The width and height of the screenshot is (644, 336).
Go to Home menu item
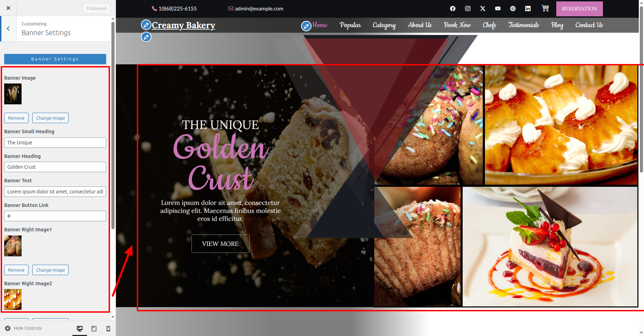[x=320, y=25]
